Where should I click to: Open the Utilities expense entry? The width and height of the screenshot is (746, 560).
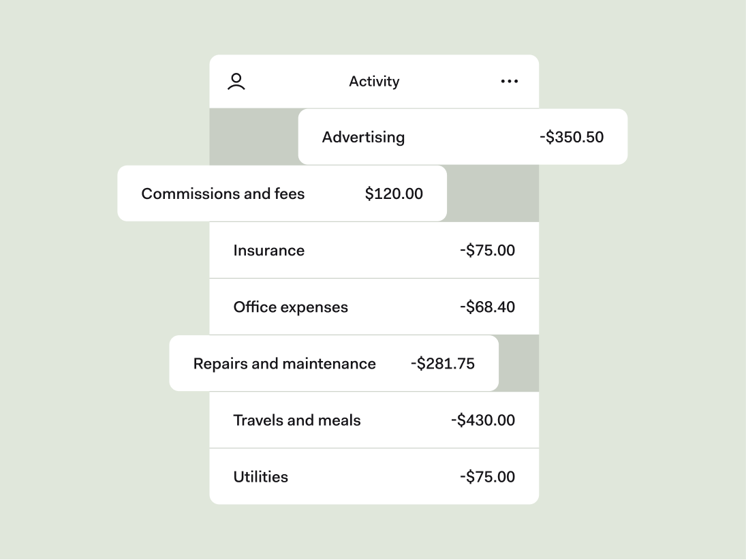point(374,476)
